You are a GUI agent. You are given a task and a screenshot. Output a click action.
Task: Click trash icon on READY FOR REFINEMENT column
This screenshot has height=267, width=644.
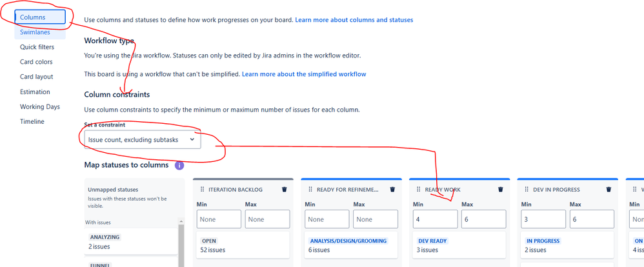coord(392,190)
